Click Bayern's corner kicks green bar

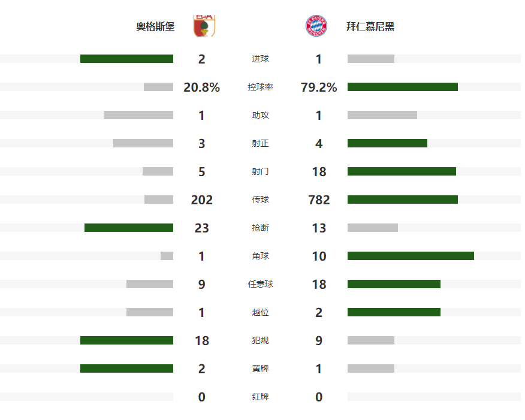[x=411, y=256]
